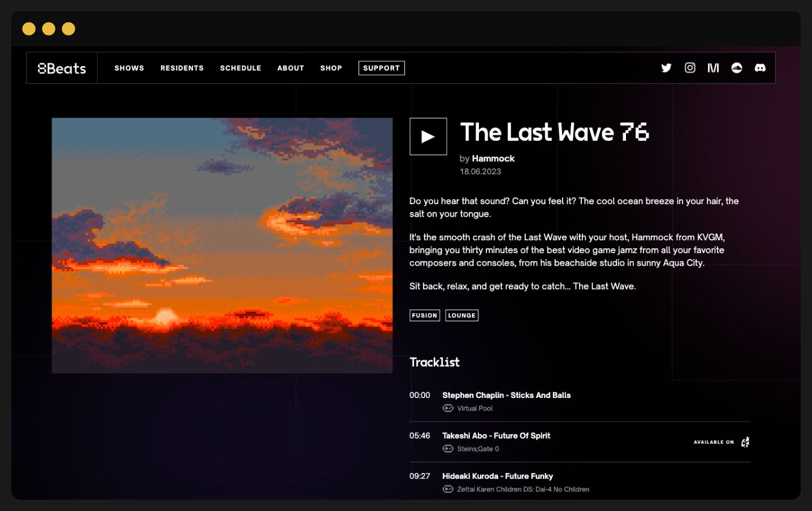Click the Support button

(x=382, y=68)
